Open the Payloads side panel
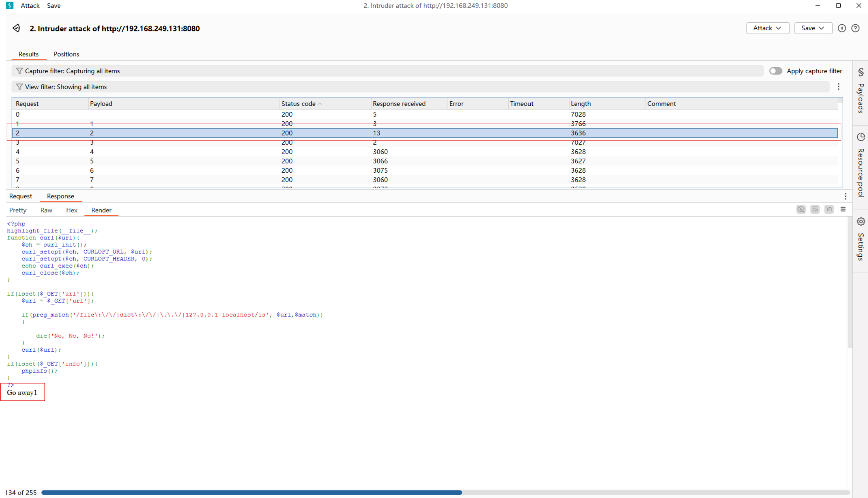 tap(861, 92)
